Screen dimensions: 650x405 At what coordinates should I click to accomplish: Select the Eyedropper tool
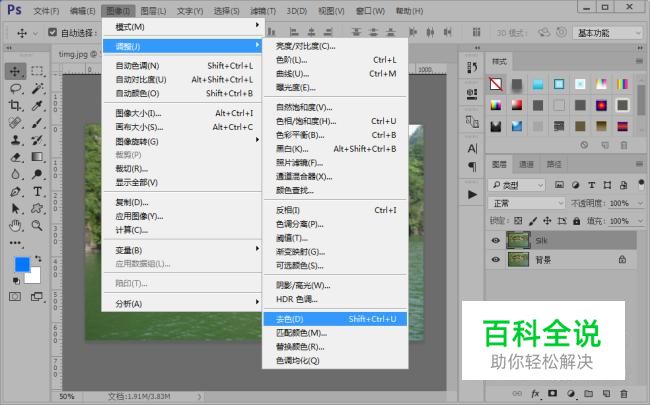[x=37, y=105]
